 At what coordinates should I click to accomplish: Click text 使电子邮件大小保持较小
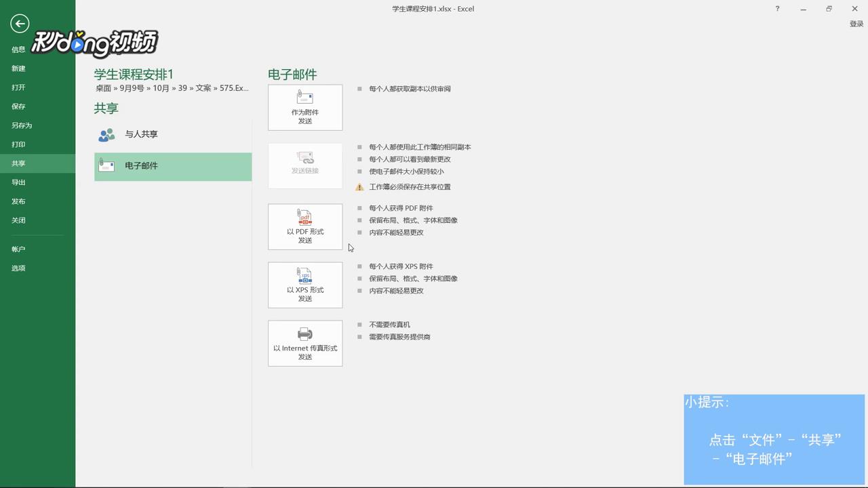pos(406,171)
